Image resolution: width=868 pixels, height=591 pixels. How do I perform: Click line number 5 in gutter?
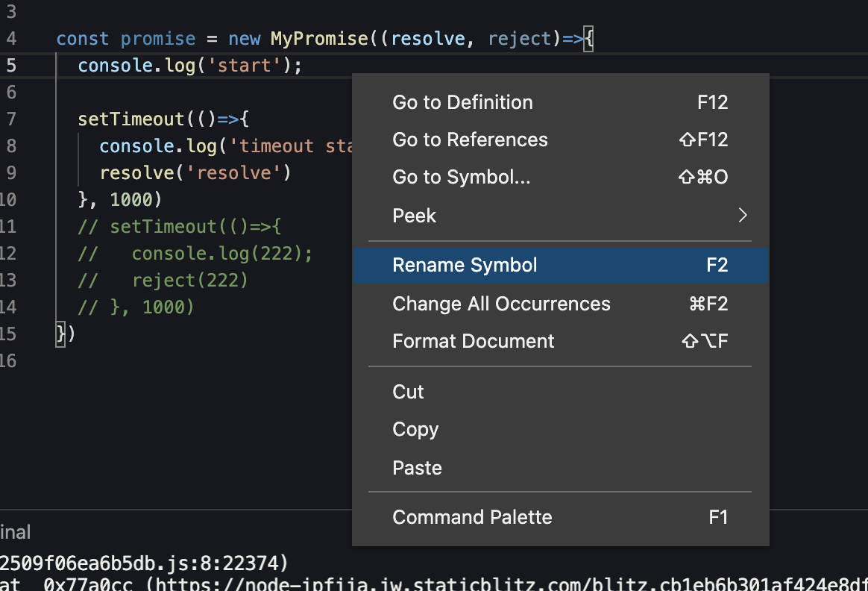click(x=11, y=66)
